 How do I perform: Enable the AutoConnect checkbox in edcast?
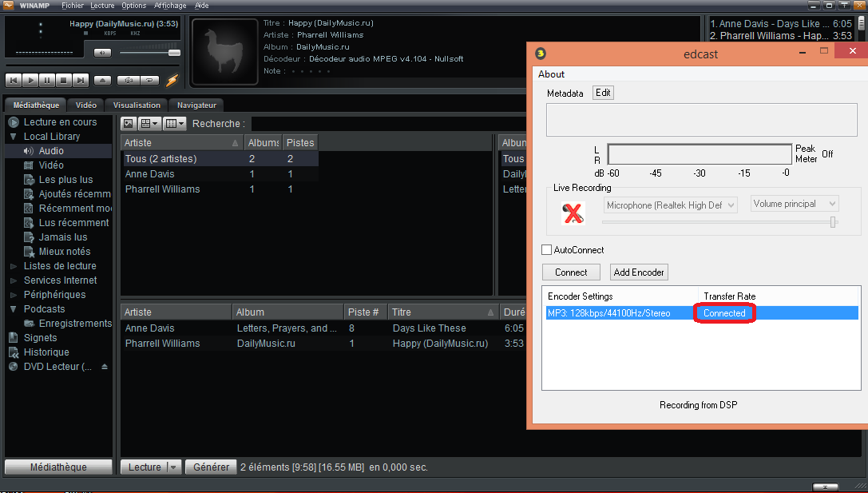(547, 250)
